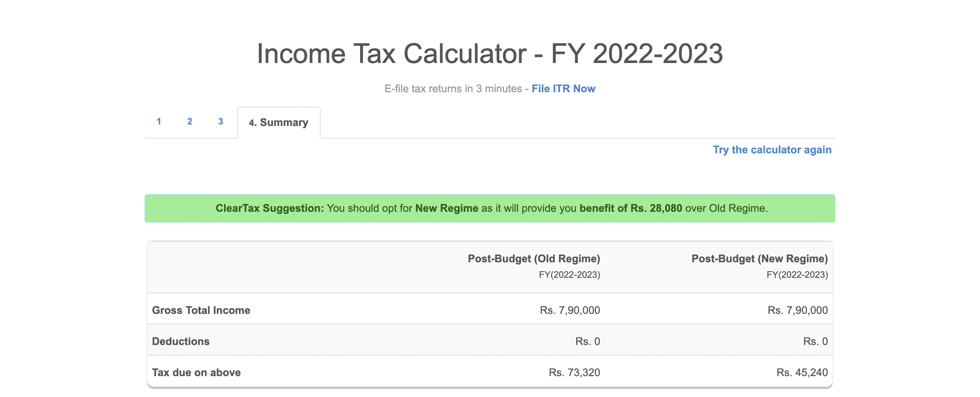Viewport: 980px width, 397px height.
Task: Click Old Regime deductions Rs. 0
Action: (x=587, y=342)
